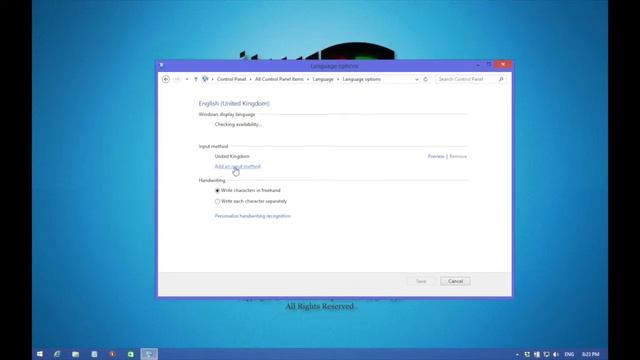Viewport: 640px width, 360px height.
Task: Open the Windows Start button
Action: click(40, 354)
